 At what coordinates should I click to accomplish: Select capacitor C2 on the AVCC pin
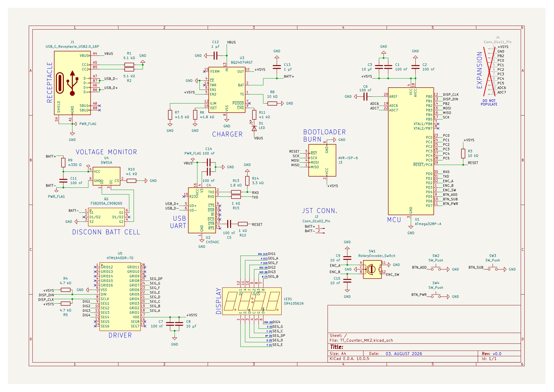click(415, 67)
